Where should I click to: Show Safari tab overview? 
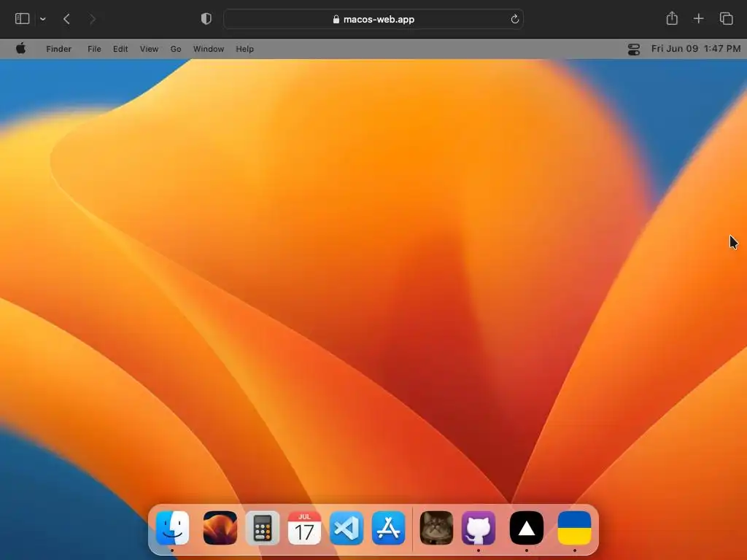pyautogui.click(x=726, y=19)
